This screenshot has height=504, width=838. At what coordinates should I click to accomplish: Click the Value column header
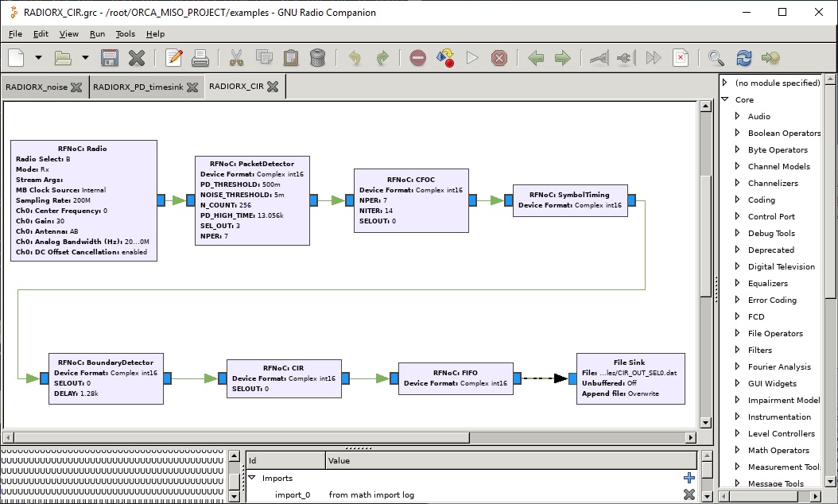pyautogui.click(x=339, y=460)
